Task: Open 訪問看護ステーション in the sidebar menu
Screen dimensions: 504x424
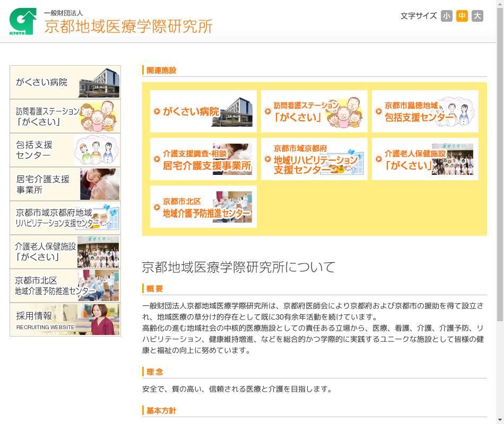Action: click(x=65, y=116)
